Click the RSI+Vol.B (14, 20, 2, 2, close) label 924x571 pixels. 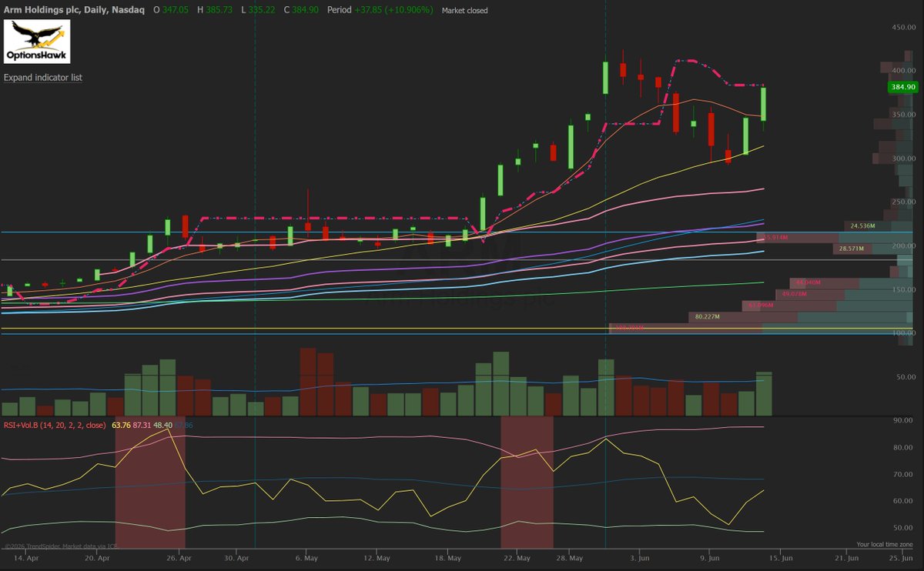click(55, 424)
